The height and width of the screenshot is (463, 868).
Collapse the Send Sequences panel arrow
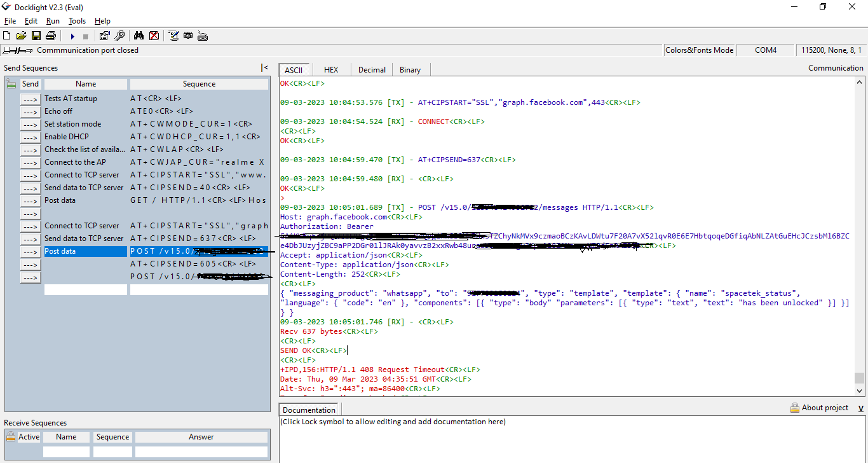[x=264, y=68]
